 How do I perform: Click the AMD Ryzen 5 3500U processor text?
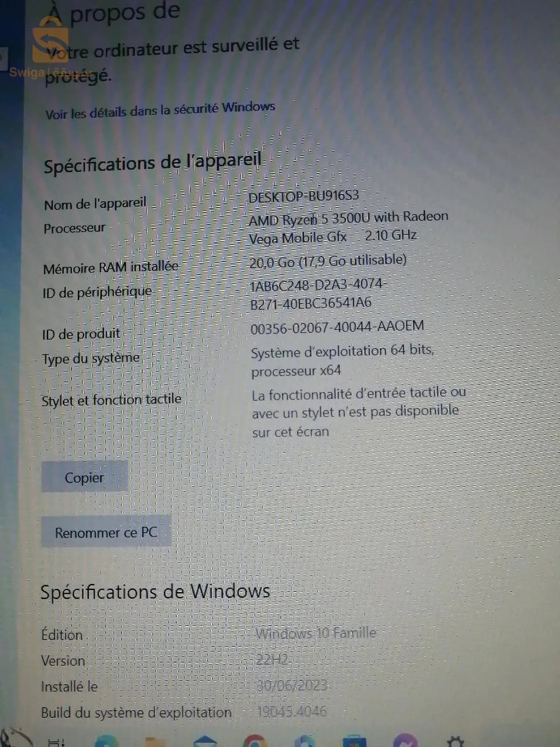pos(348,217)
